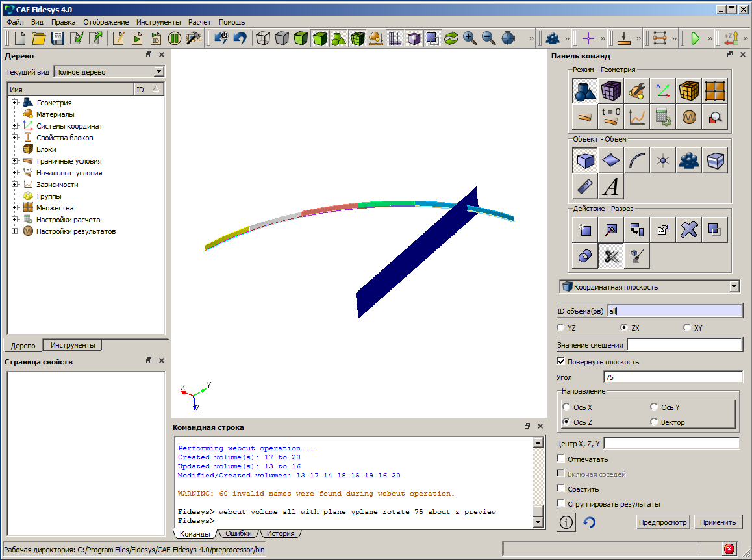This screenshot has width=752, height=560.
Task: Select the XY plane radio button
Action: 687,327
